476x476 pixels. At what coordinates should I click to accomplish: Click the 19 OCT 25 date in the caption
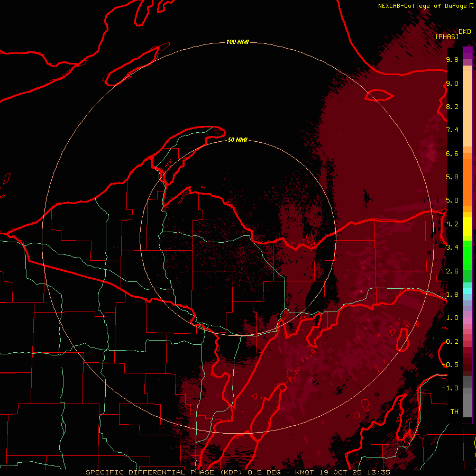(340, 472)
